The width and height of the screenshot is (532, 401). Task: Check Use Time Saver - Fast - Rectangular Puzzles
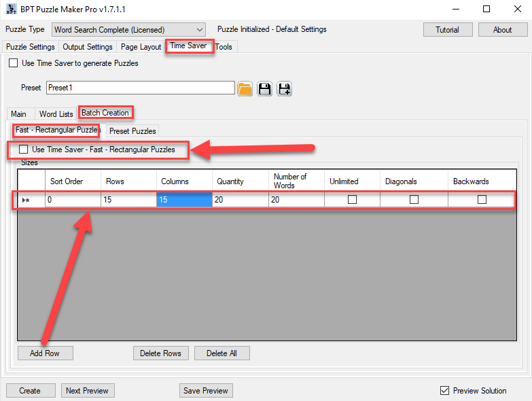[x=24, y=150]
